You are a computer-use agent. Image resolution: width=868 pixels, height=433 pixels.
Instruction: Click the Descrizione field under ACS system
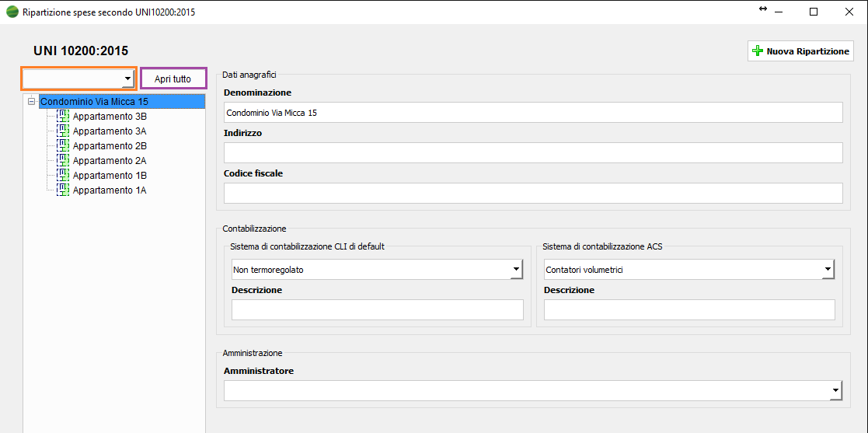(688, 310)
